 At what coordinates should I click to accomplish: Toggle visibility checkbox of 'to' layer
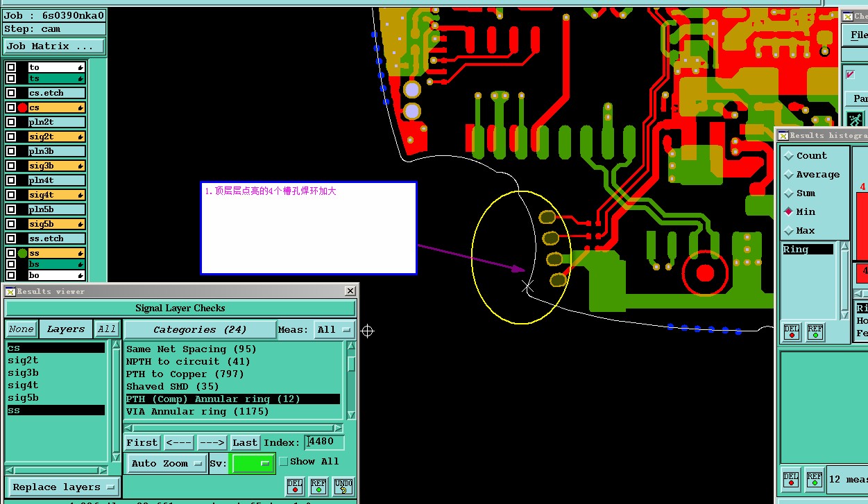click(11, 67)
